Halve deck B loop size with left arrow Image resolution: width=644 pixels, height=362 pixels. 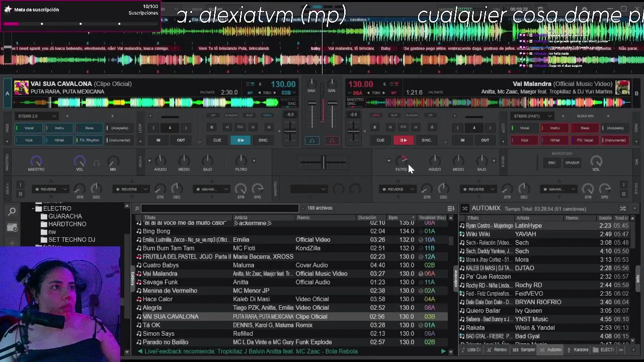coord(457,128)
